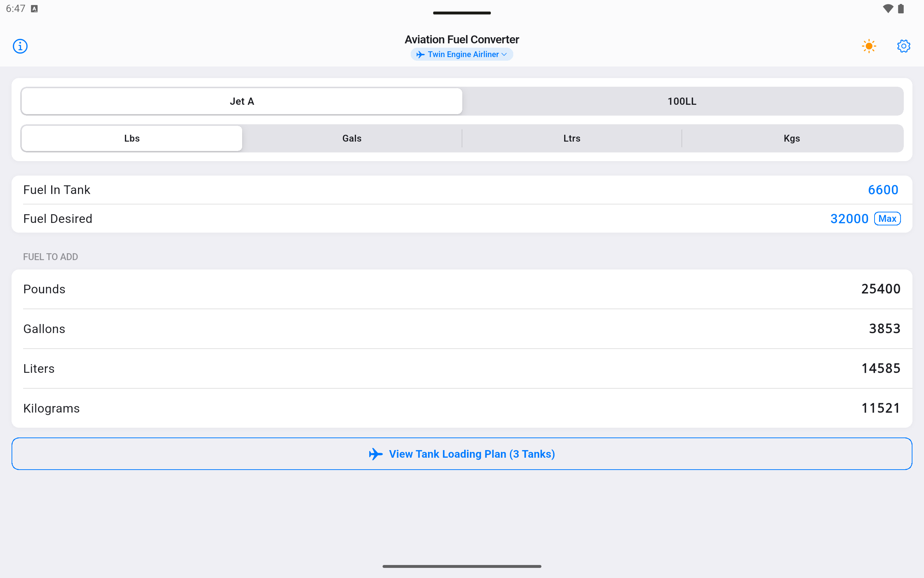Select Jet A fuel type
Viewport: 924px width, 578px height.
tap(242, 101)
